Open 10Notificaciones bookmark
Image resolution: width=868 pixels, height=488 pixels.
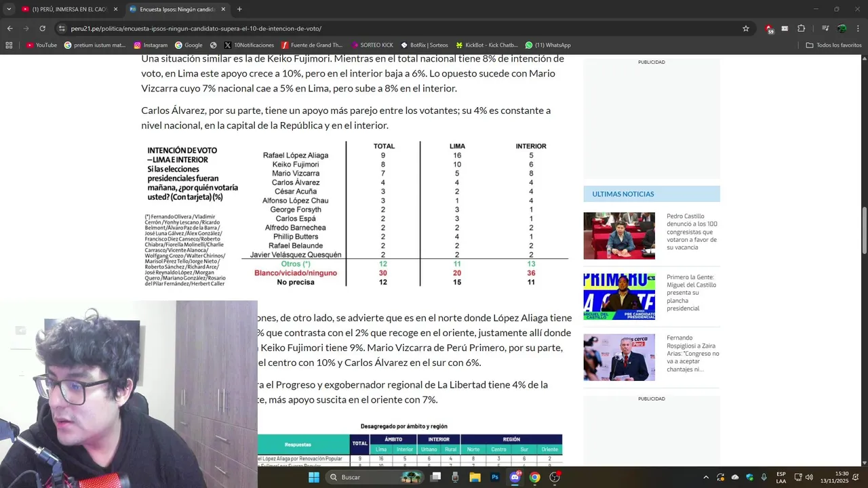(248, 45)
